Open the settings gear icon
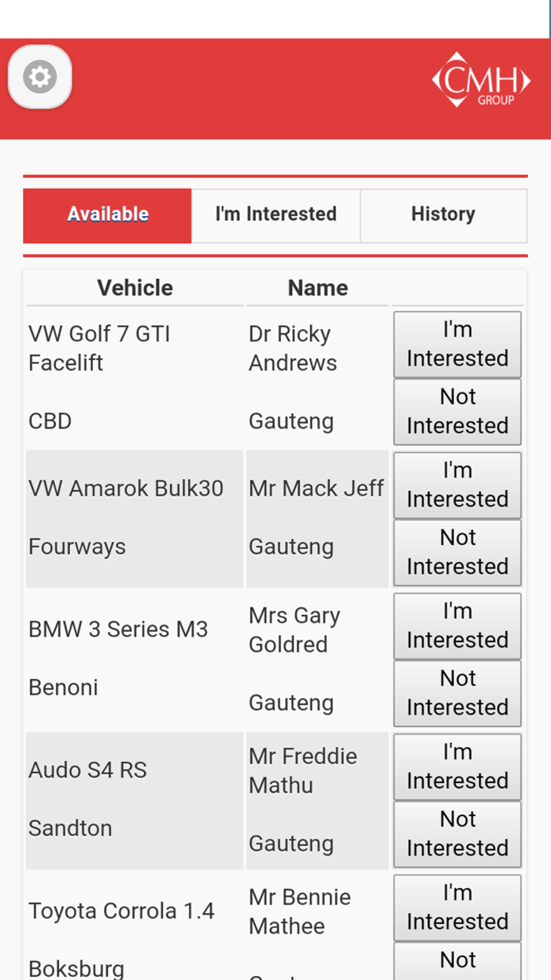This screenshot has height=980, width=551. tap(39, 77)
